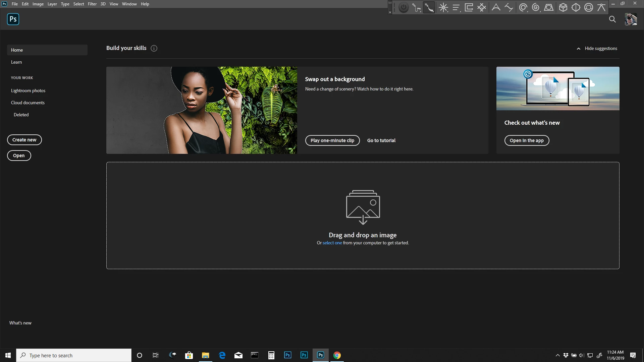This screenshot has height=362, width=644.
Task: Click the select one link
Action: point(332,243)
